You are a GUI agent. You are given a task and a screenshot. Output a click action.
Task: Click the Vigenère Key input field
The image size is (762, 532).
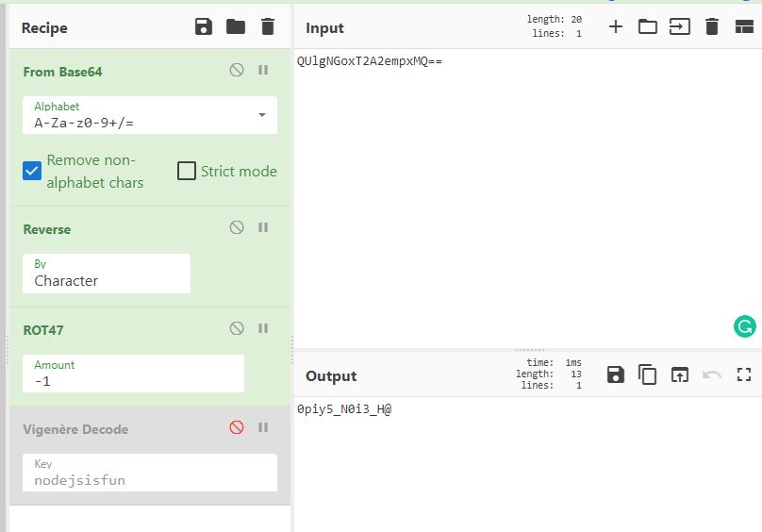(x=150, y=474)
